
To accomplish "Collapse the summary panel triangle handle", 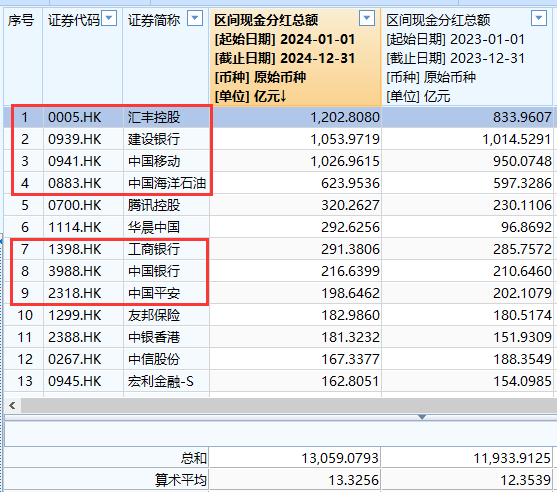I will click(422, 417).
